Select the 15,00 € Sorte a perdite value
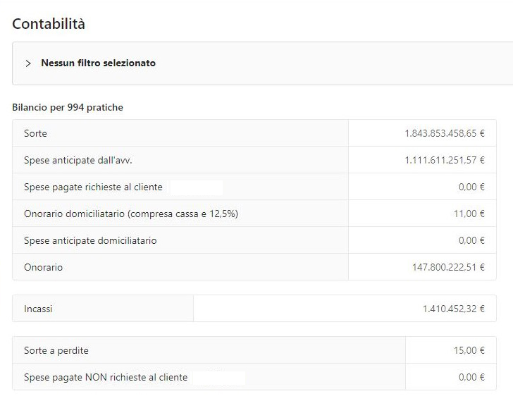 click(x=469, y=350)
